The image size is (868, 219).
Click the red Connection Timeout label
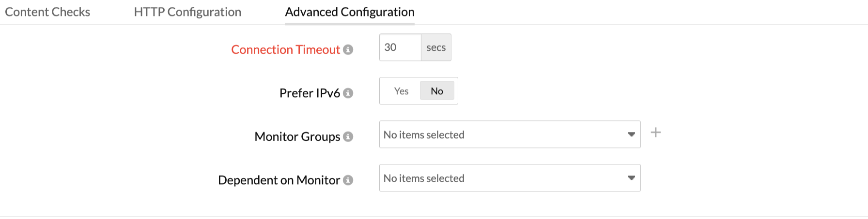(x=285, y=50)
